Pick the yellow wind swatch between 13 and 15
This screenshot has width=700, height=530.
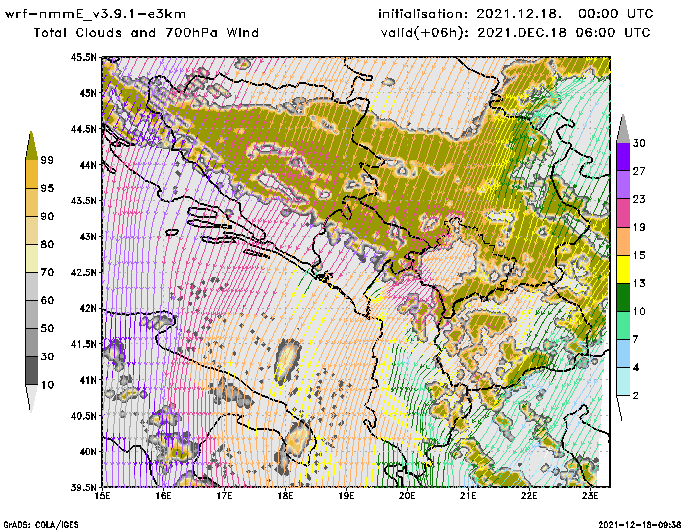[x=623, y=269]
